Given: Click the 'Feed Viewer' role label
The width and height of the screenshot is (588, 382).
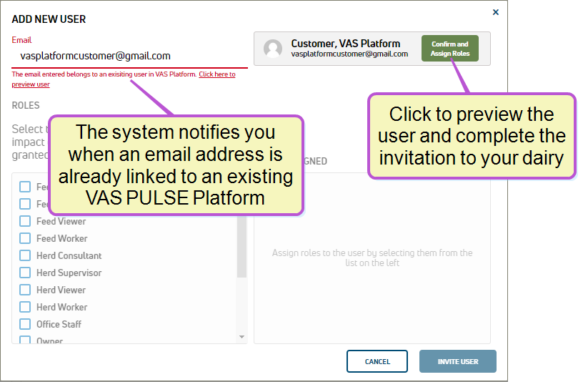Looking at the screenshot, I should tap(61, 221).
